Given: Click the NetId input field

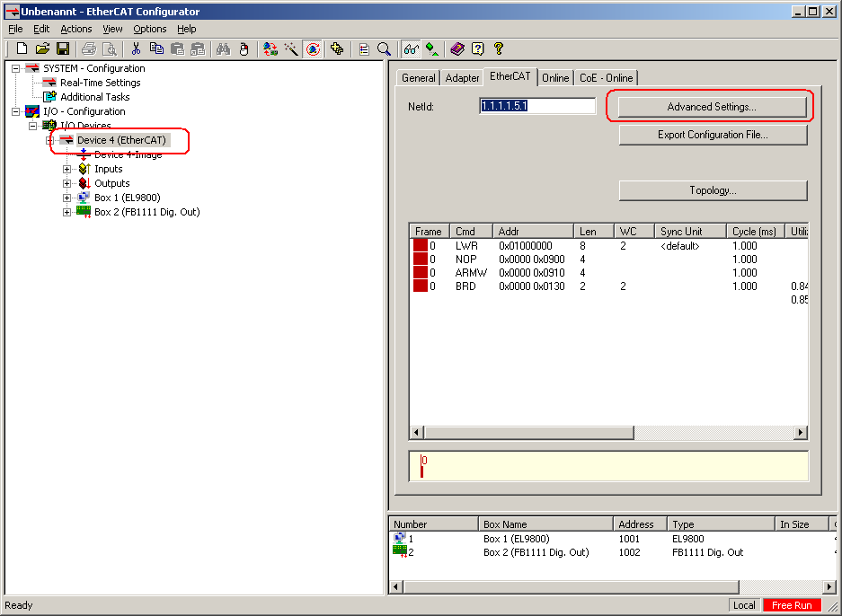Looking at the screenshot, I should (537, 106).
